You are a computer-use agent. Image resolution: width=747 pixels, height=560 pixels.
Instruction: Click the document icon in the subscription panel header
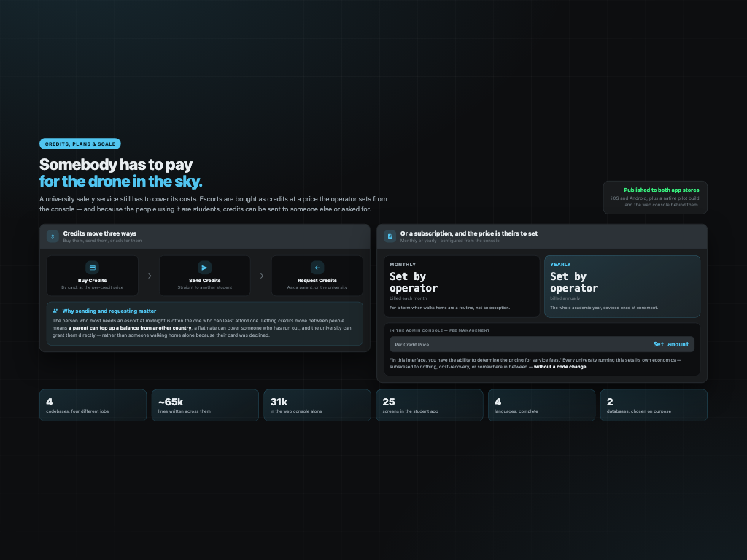pos(390,236)
